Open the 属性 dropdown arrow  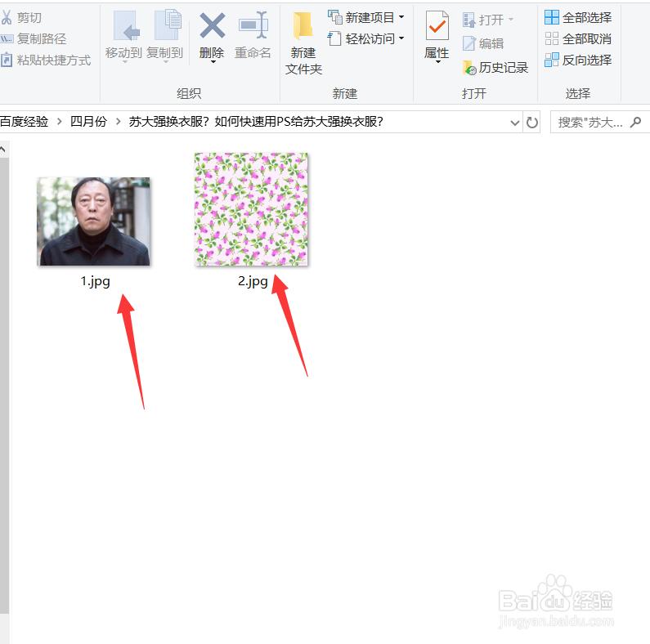click(x=438, y=62)
